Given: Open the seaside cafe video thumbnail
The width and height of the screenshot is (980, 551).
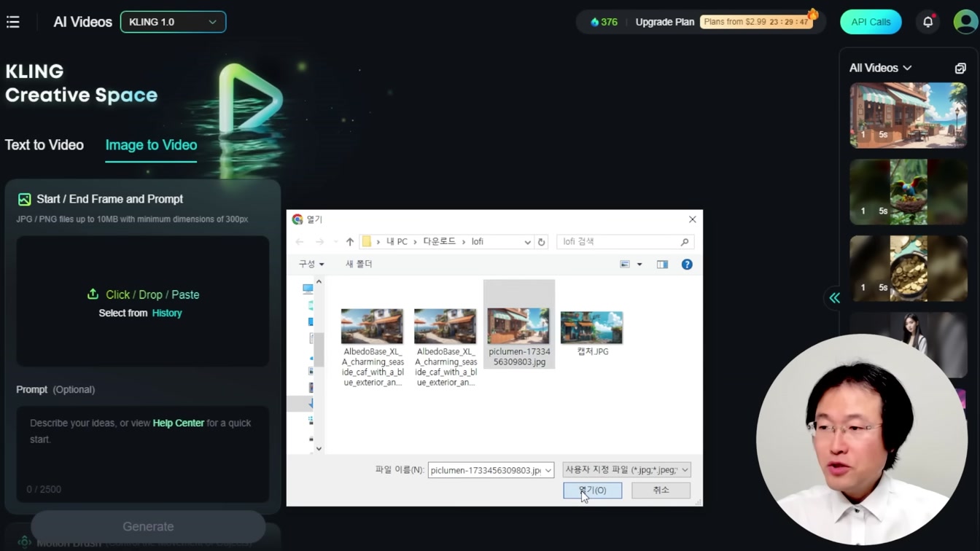Looking at the screenshot, I should point(909,115).
